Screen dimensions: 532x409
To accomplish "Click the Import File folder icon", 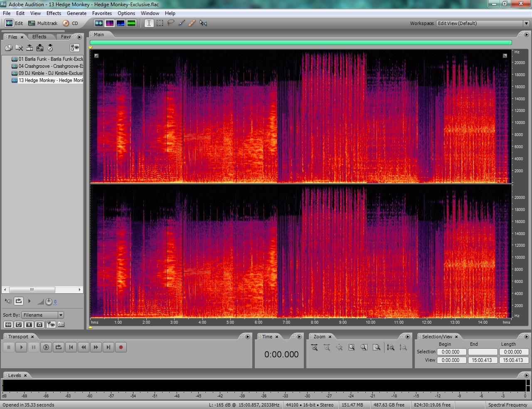I will tap(8, 48).
